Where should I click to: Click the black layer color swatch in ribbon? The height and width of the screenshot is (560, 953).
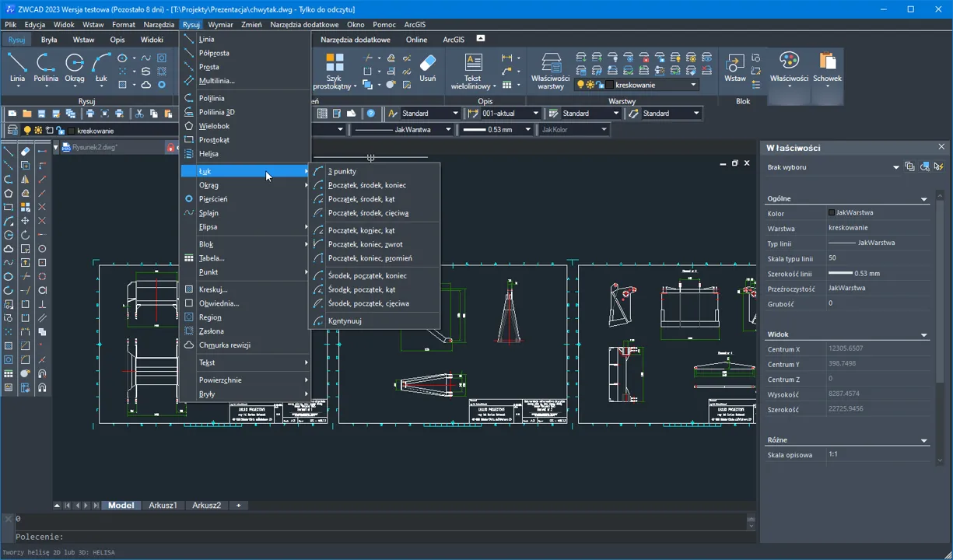pyautogui.click(x=611, y=85)
